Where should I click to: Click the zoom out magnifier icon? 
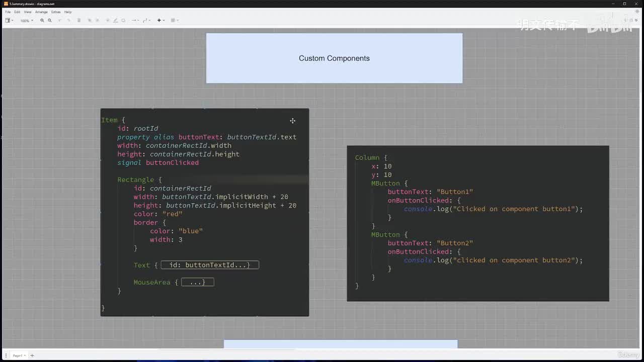pos(49,21)
